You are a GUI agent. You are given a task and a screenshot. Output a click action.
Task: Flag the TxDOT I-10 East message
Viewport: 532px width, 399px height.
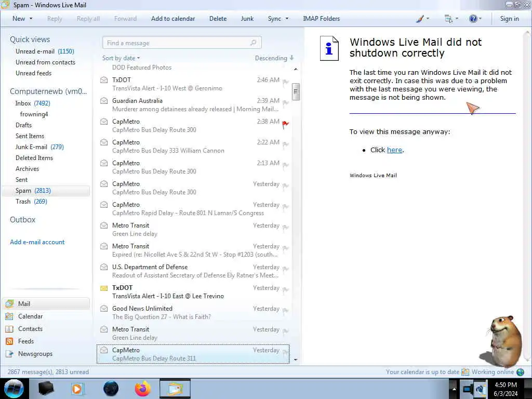285,290
